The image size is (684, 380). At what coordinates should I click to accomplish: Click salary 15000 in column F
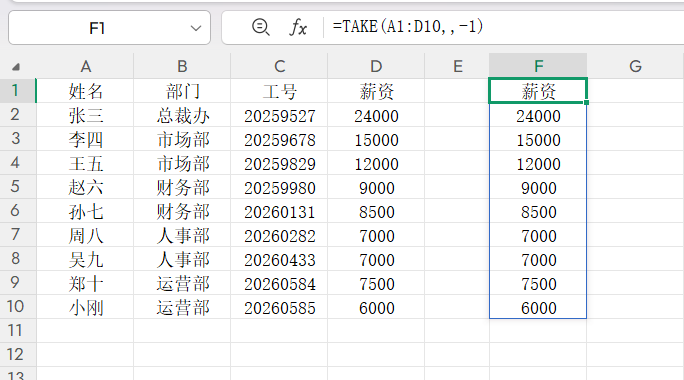[538, 140]
